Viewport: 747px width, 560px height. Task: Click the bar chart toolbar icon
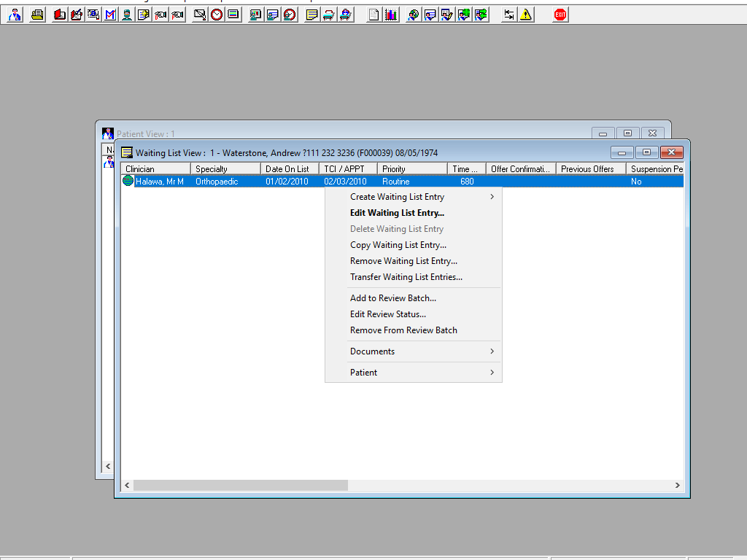pos(391,15)
